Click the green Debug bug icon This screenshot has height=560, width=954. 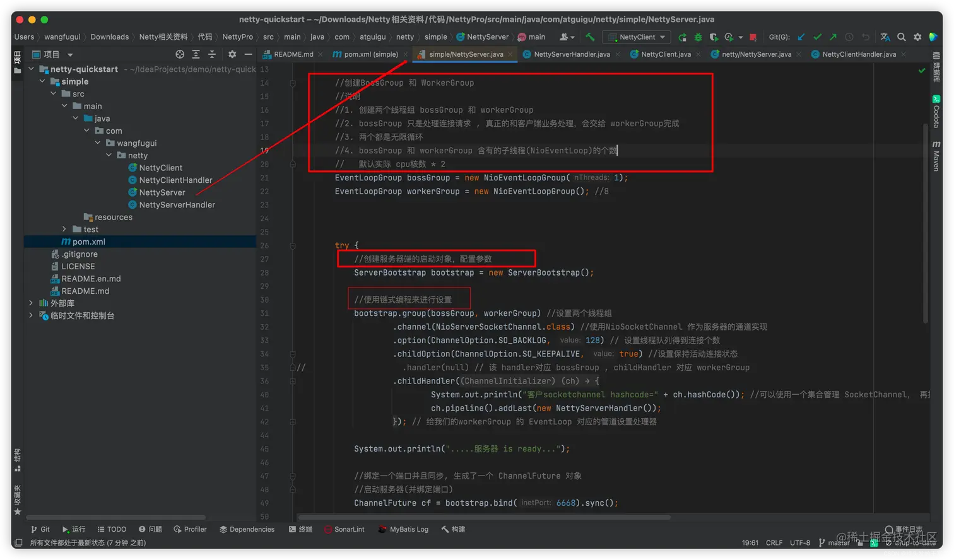698,37
